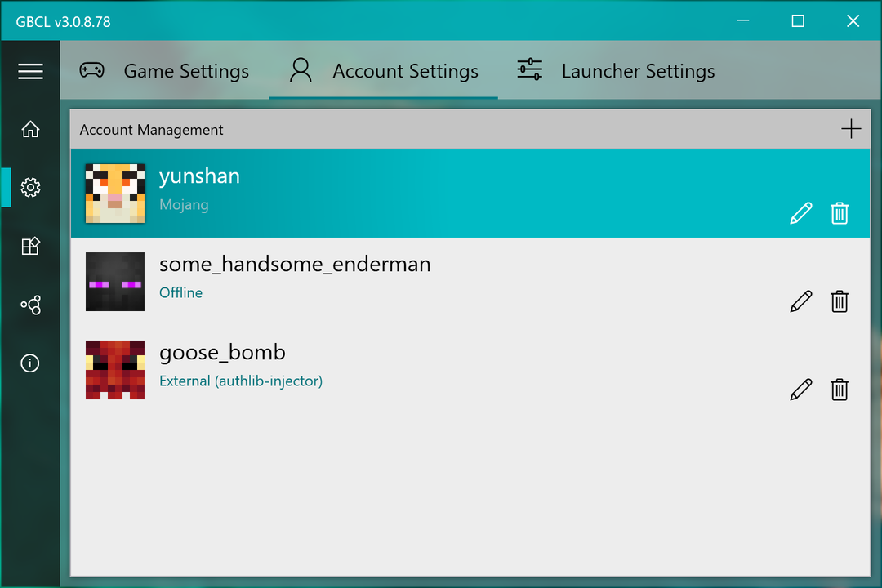Select the Account Settings tab
The image size is (882, 588).
click(384, 71)
